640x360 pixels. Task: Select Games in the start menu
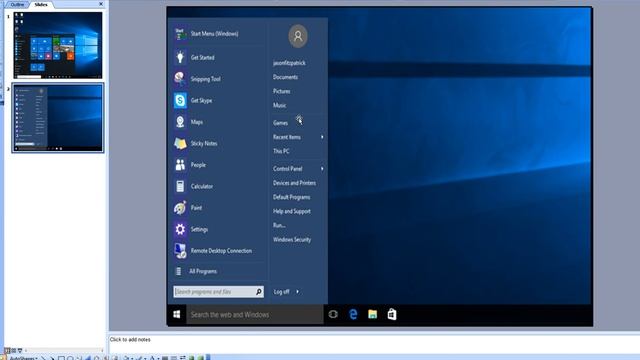coord(280,123)
